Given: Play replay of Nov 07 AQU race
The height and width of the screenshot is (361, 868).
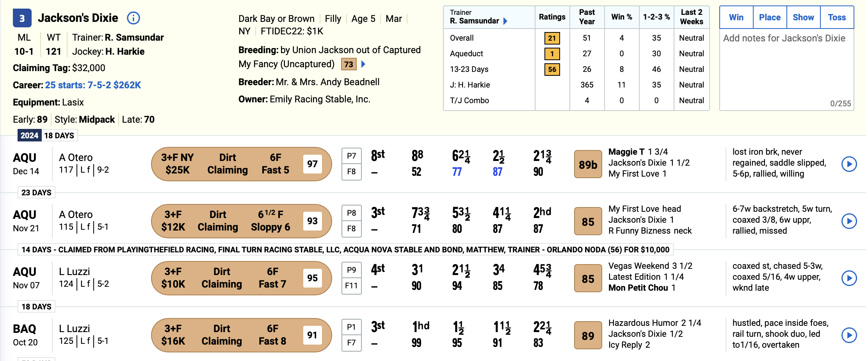Looking at the screenshot, I should (849, 278).
